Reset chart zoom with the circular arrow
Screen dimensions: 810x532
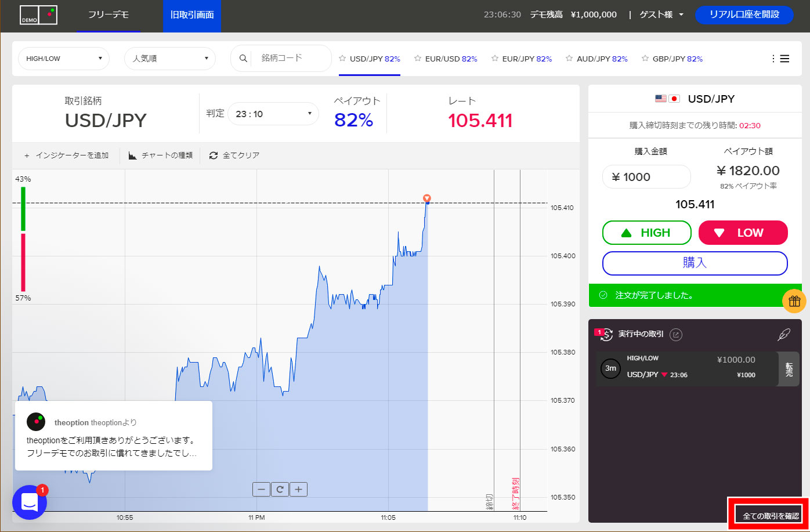pyautogui.click(x=280, y=489)
